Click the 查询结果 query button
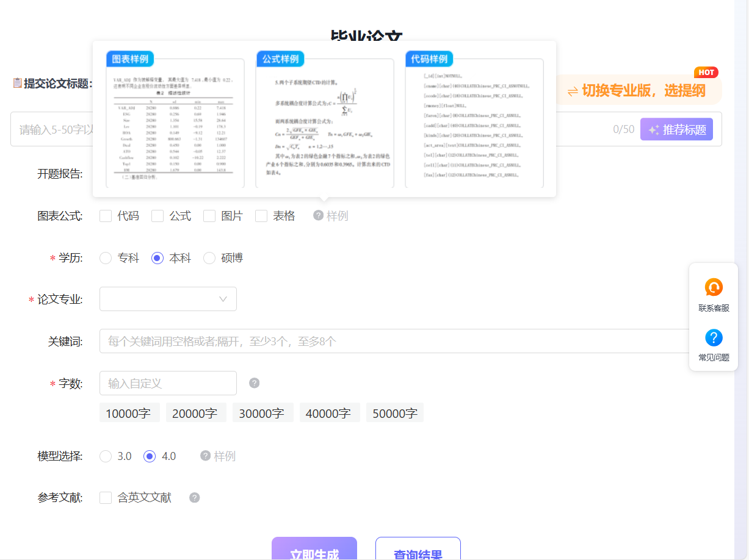 418,550
